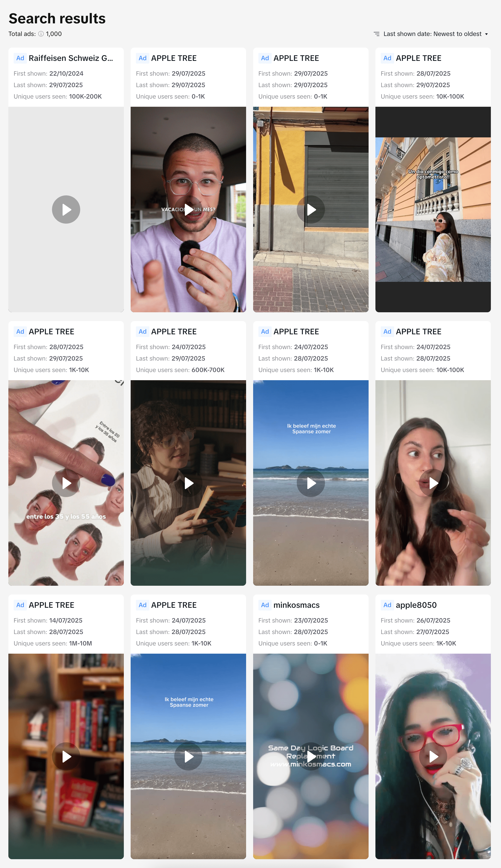The image size is (501, 868).
Task: Play the VACACIONES UN MES video ad
Action: tap(188, 209)
